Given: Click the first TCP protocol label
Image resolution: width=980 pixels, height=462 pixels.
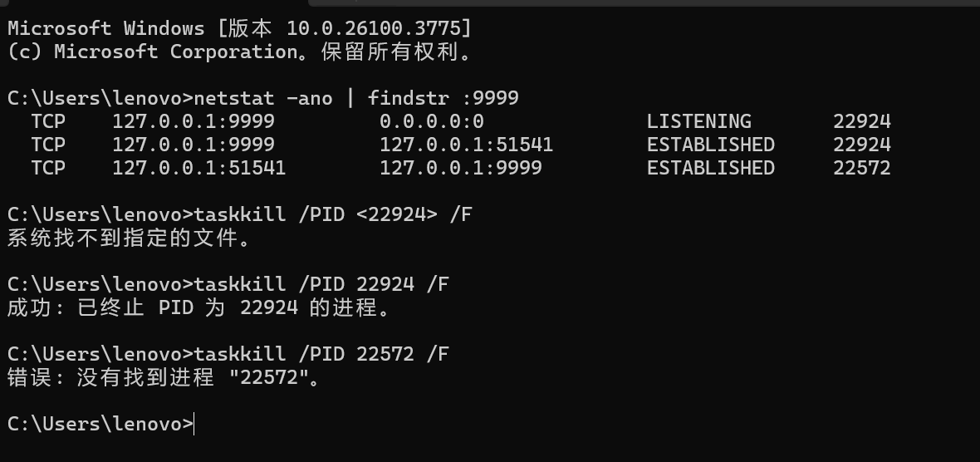Looking at the screenshot, I should pos(48,121).
